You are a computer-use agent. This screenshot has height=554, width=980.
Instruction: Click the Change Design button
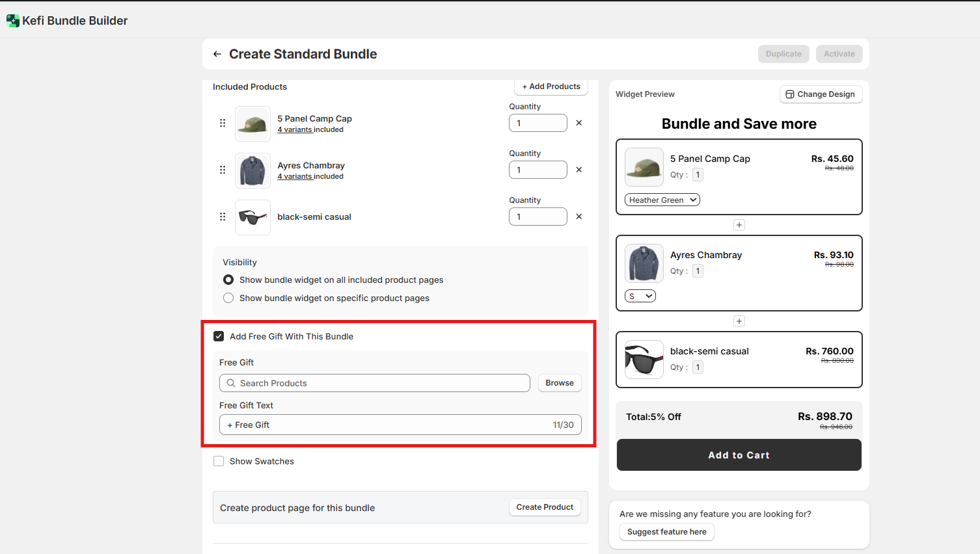click(x=821, y=94)
